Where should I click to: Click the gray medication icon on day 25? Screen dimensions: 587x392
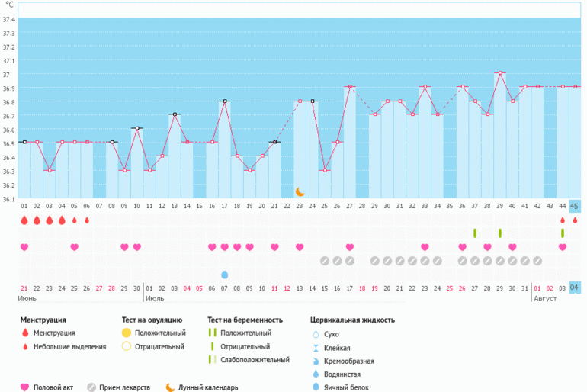(324, 261)
